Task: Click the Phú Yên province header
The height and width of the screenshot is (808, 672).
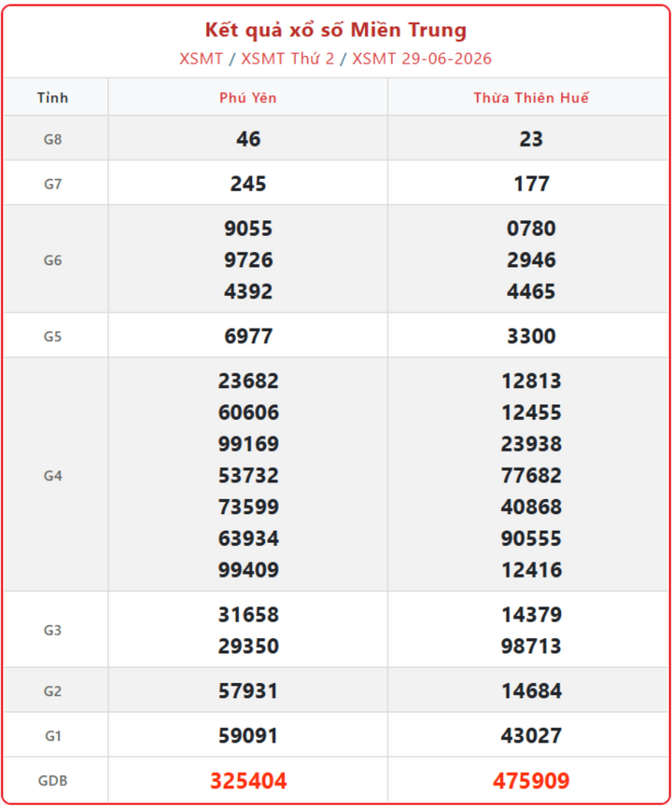Action: pyautogui.click(x=248, y=98)
